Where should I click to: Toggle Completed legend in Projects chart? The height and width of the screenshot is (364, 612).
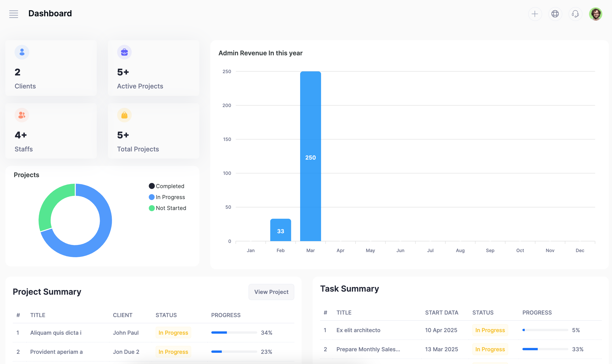[x=167, y=186]
